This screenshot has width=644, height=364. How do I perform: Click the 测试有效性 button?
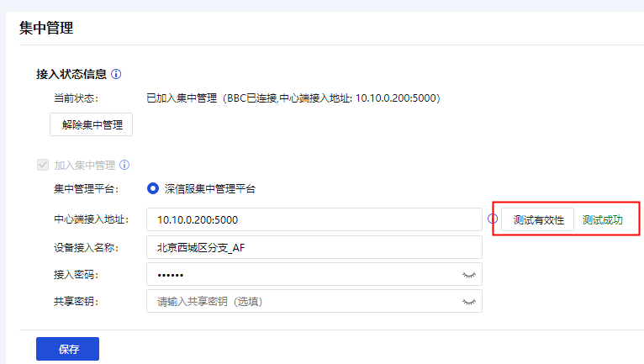537,219
